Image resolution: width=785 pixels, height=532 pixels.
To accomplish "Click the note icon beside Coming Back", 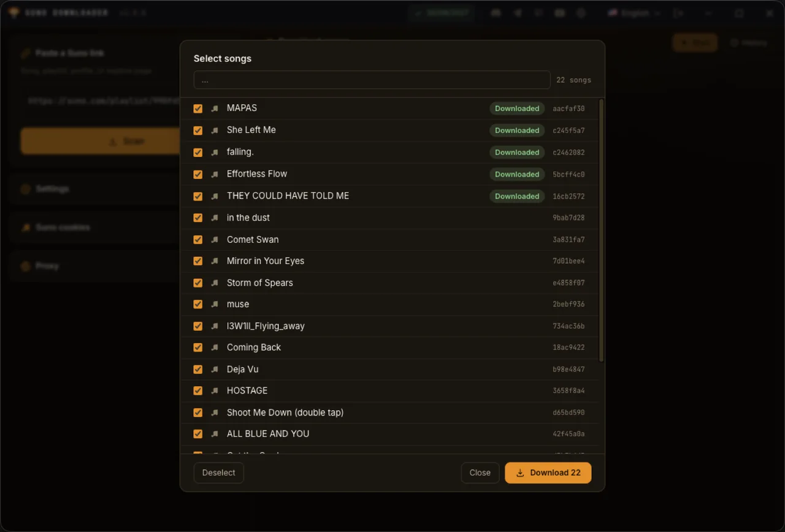I will click(215, 348).
